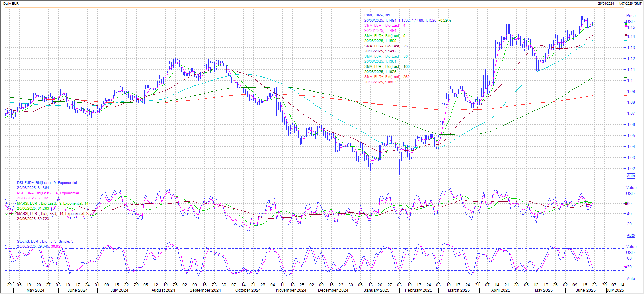Select the RSI 14 Exponential legend label
The width and height of the screenshot is (644, 294).
tap(48, 193)
